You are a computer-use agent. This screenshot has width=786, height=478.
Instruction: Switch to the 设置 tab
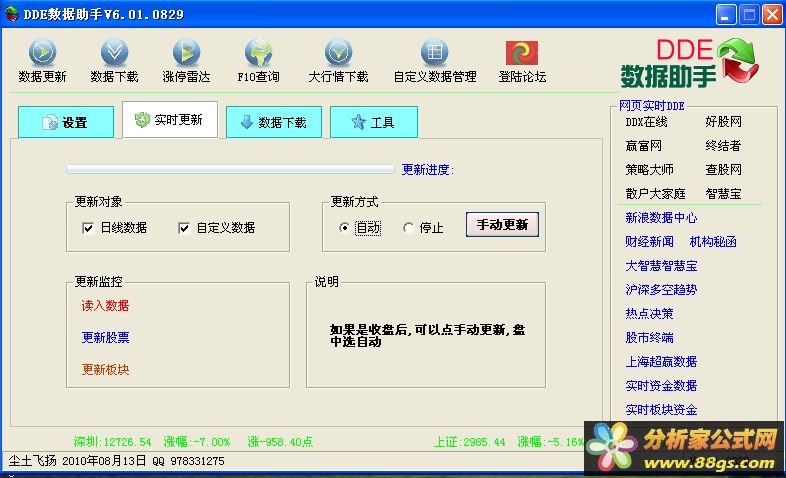(66, 122)
